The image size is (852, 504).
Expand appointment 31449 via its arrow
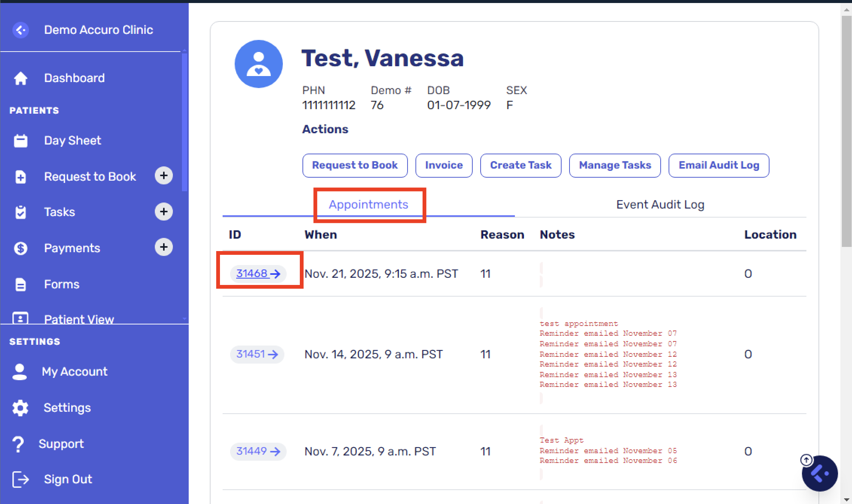275,451
